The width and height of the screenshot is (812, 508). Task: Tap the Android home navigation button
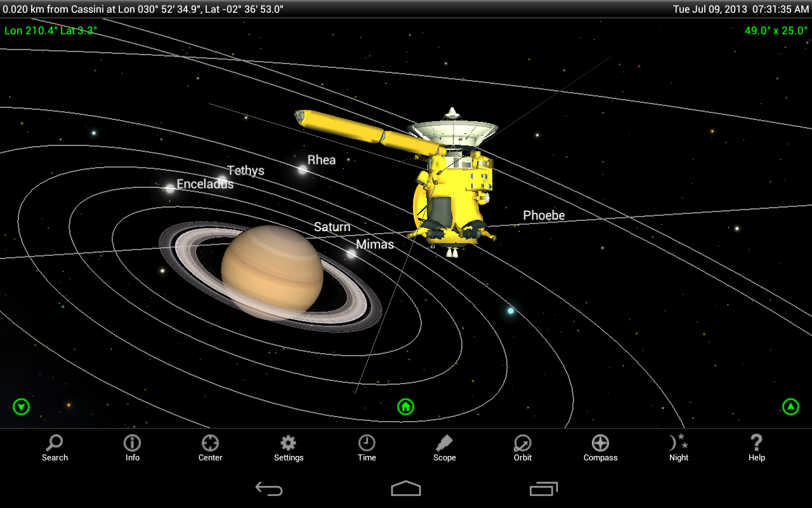[406, 488]
